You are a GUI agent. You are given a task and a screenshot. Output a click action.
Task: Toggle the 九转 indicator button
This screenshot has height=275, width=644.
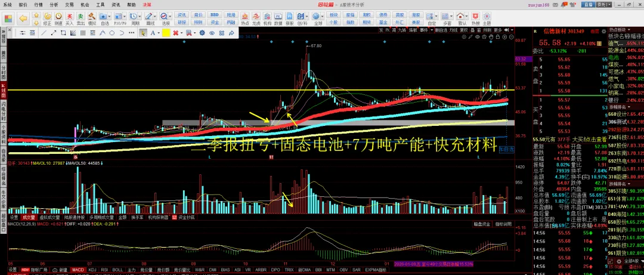click(x=402, y=30)
